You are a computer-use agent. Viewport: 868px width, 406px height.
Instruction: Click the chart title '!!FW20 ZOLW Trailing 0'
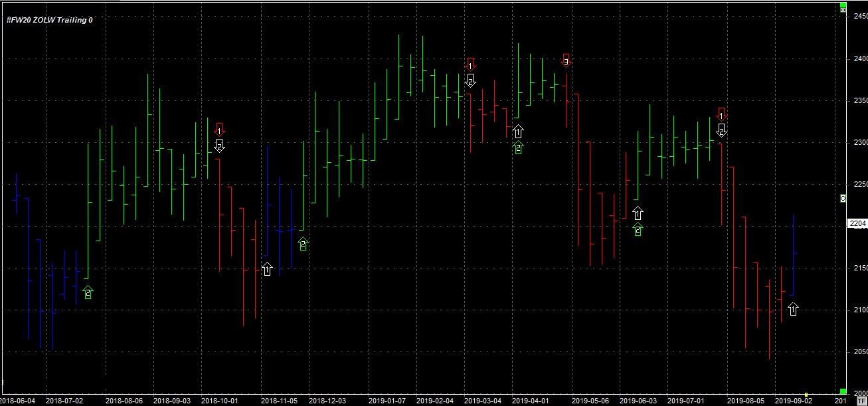pos(50,20)
